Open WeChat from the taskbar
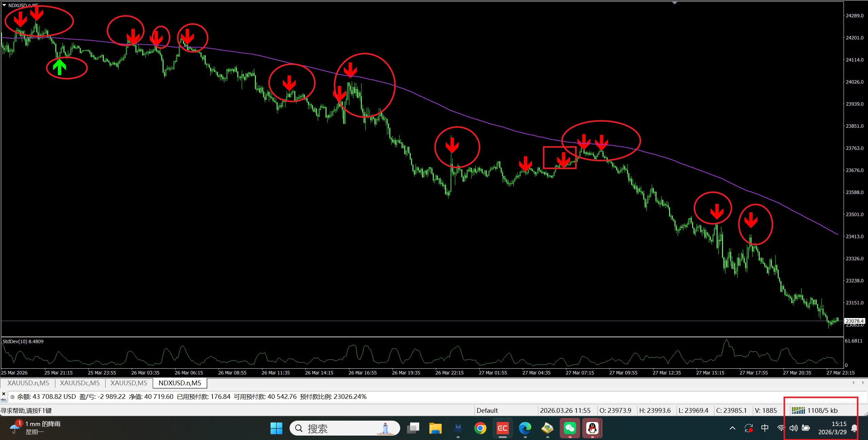Image resolution: width=868 pixels, height=440 pixels. [x=570, y=428]
